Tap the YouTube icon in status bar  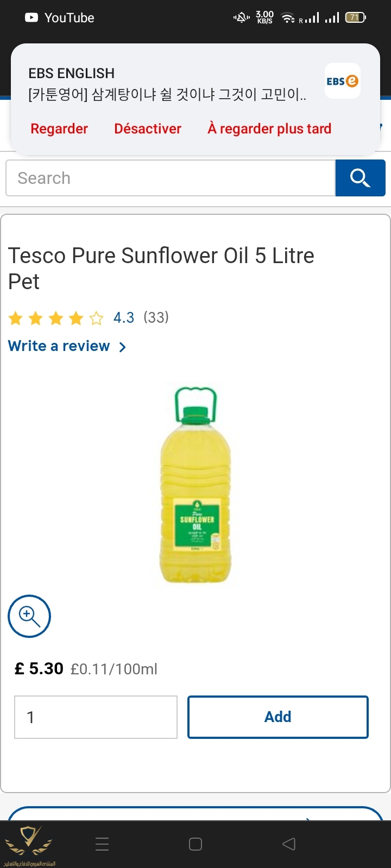point(31,18)
